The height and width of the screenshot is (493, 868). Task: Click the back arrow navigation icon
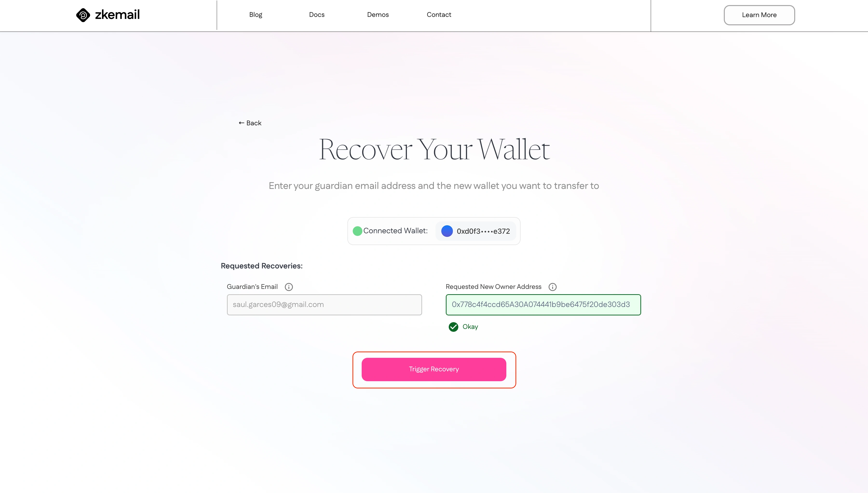[x=241, y=123]
